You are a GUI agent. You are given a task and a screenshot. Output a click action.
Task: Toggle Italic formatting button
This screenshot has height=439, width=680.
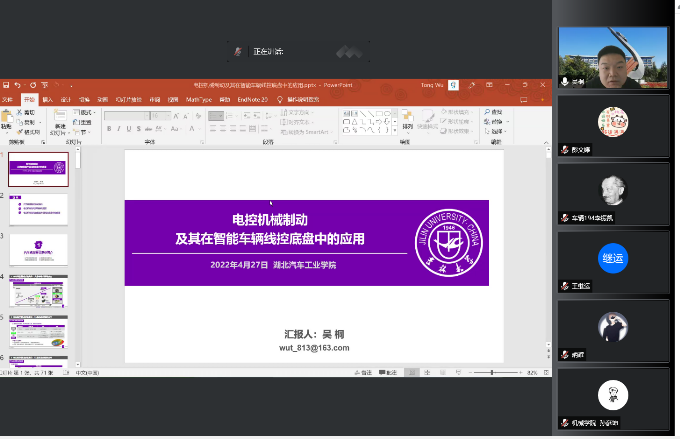point(118,129)
